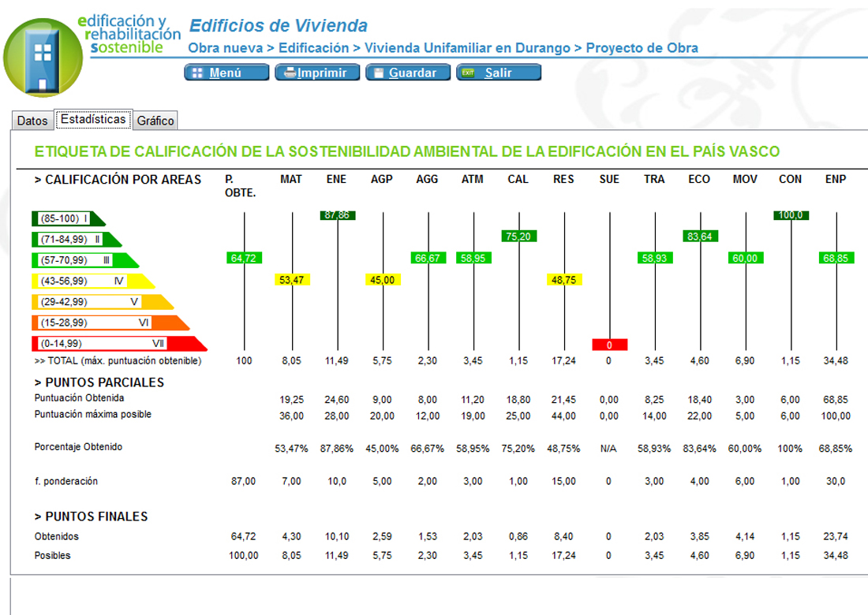This screenshot has height=615, width=868.
Task: Click the CON column header
Action: tap(791, 179)
